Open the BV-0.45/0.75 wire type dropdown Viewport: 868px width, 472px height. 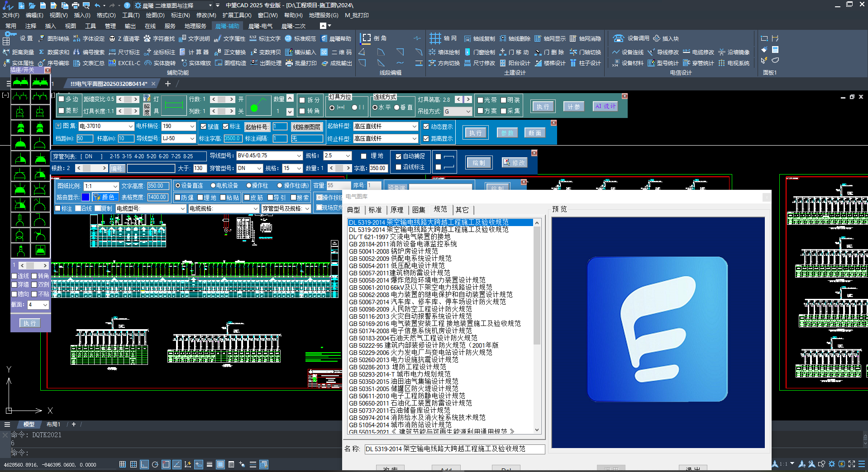(x=299, y=156)
